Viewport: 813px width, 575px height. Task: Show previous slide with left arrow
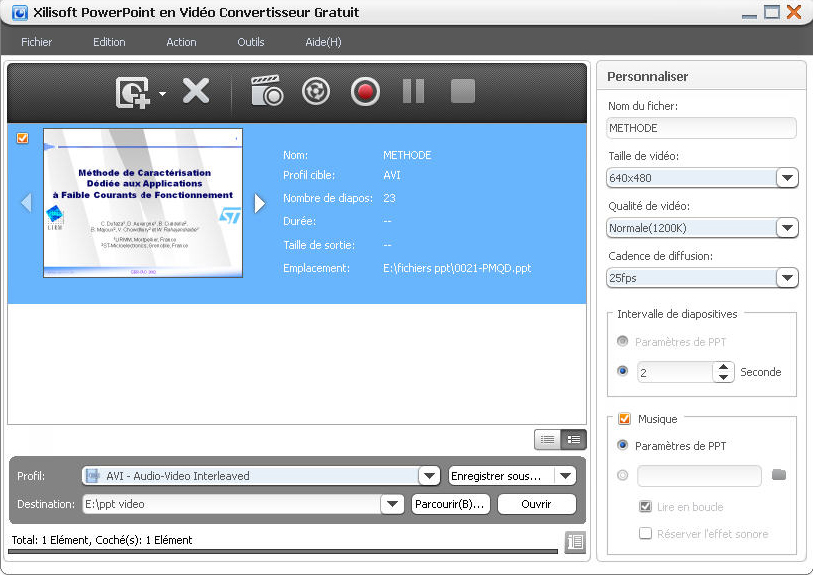coord(26,202)
